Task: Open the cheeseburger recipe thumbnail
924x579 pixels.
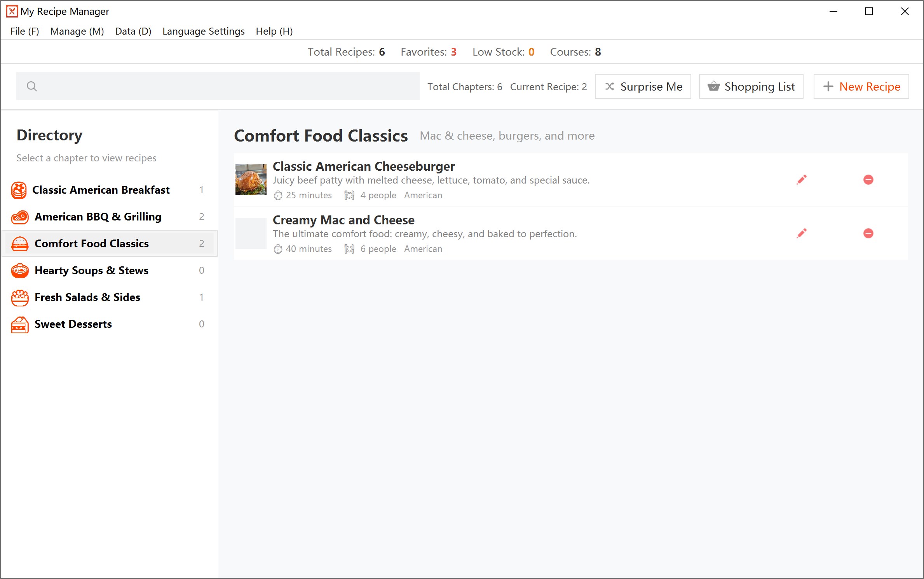Action: (251, 180)
